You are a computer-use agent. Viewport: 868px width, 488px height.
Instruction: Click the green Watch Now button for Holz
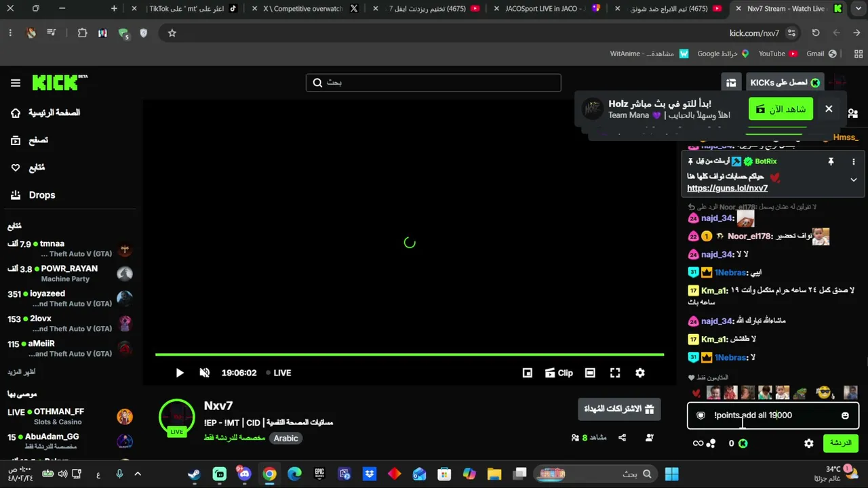pos(781,109)
